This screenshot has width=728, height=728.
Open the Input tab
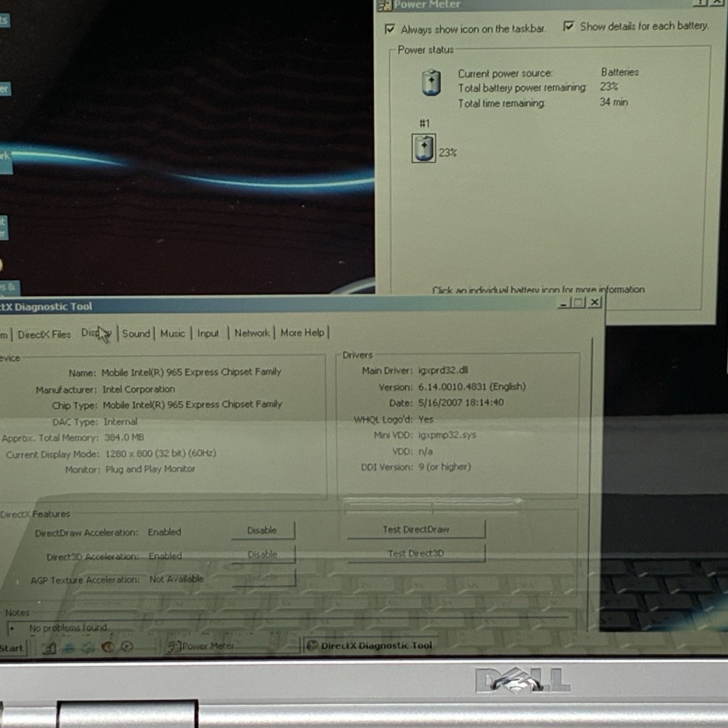click(x=208, y=334)
